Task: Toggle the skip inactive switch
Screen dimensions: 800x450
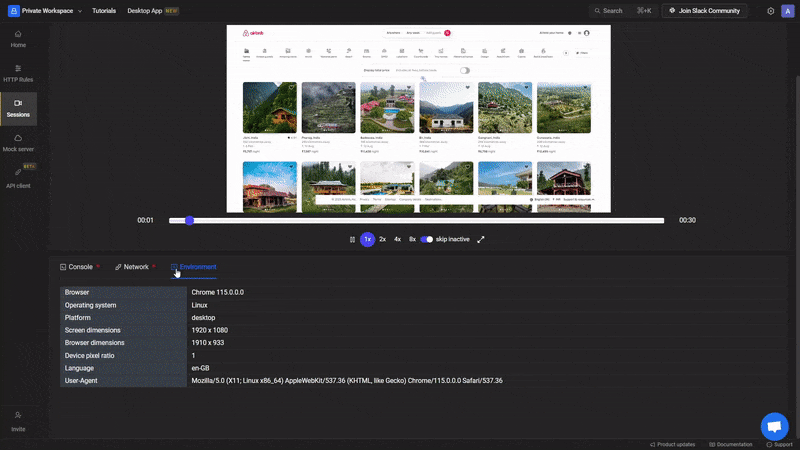Action: point(427,239)
